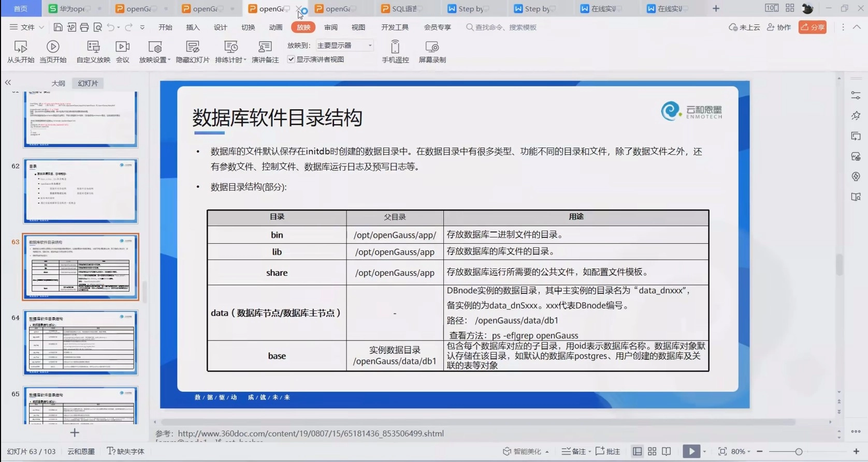Open the 审阅 ribbon tab
Viewport: 868px width, 462px height.
[x=331, y=27]
